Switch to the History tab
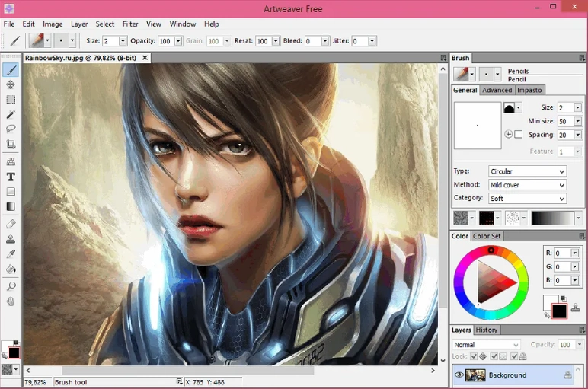 click(x=487, y=330)
